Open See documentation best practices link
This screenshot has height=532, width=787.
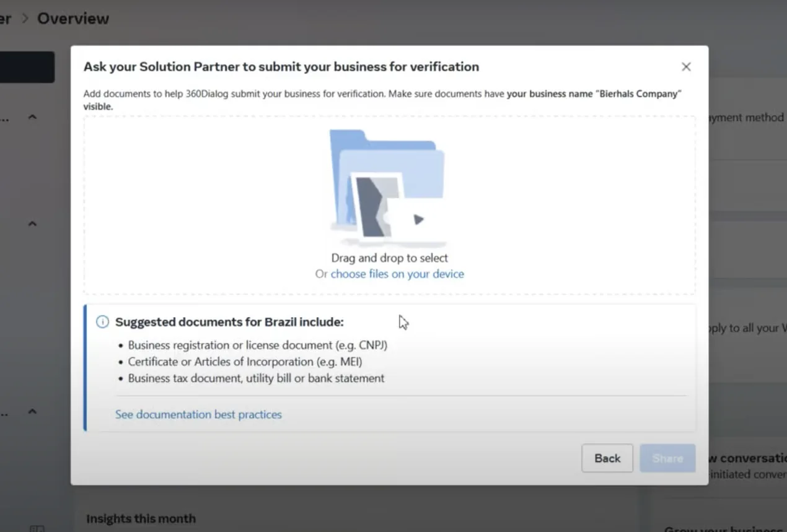198,414
